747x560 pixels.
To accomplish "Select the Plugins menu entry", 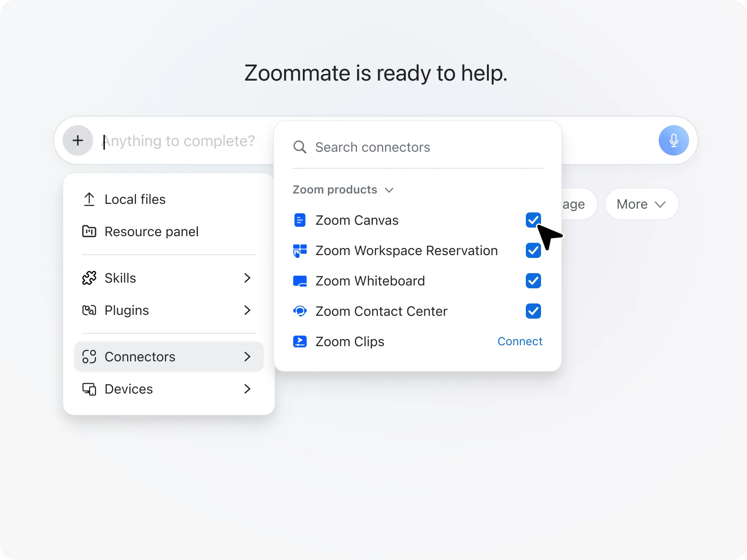I will (169, 310).
